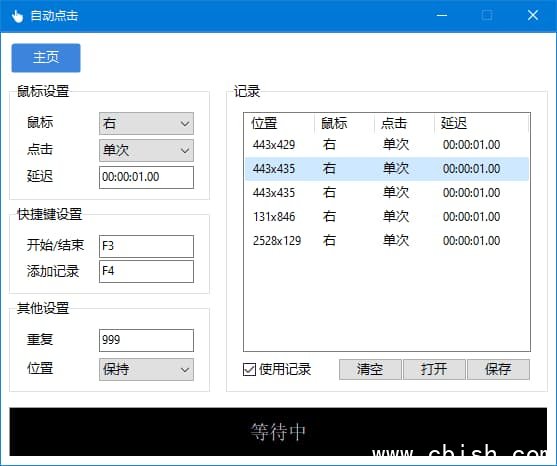Minimize the 自动点击 window

pos(442,15)
